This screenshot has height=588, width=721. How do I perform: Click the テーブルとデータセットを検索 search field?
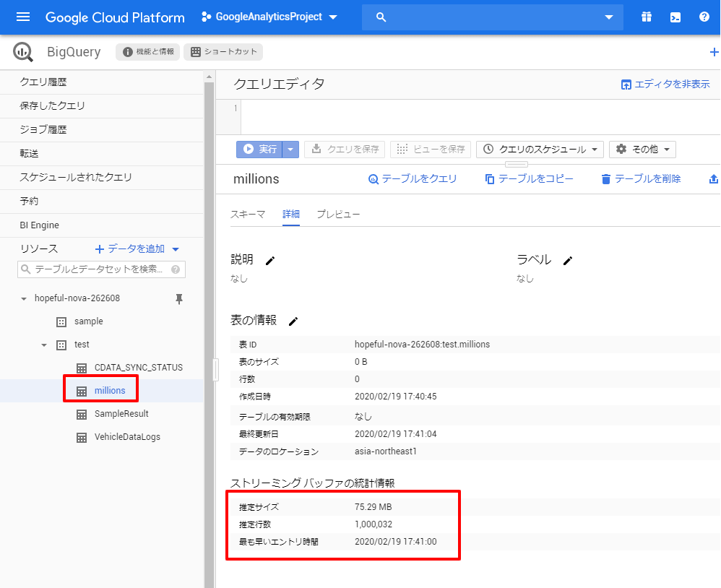point(102,269)
